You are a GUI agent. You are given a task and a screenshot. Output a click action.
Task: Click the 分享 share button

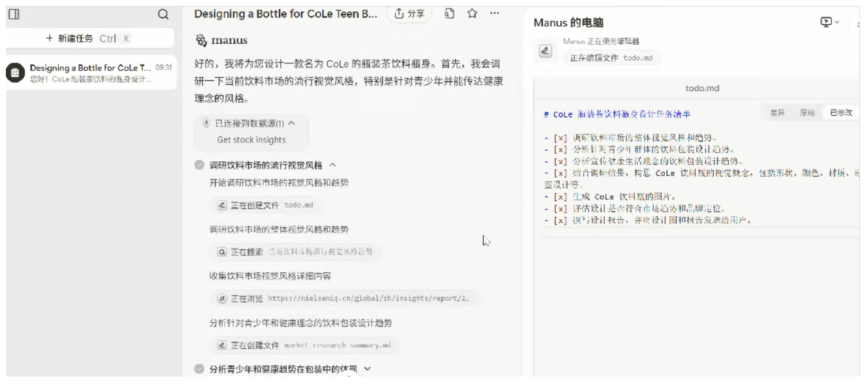(410, 14)
